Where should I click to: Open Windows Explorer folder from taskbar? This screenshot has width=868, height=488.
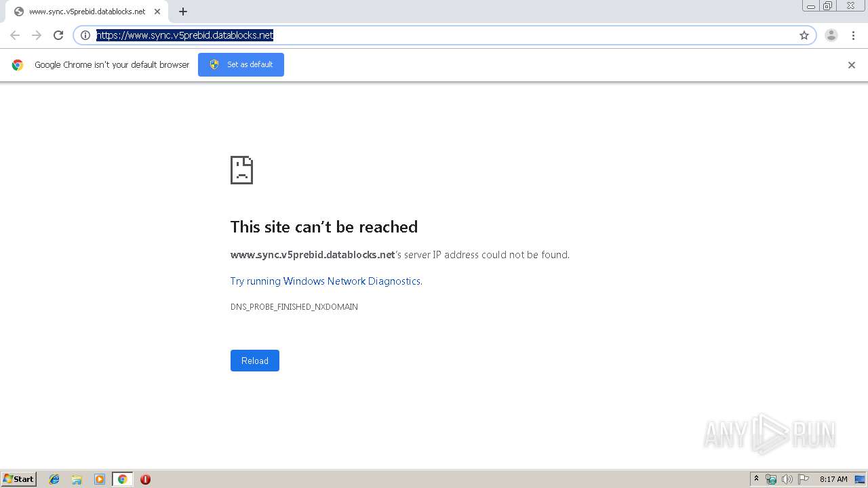coord(77,479)
